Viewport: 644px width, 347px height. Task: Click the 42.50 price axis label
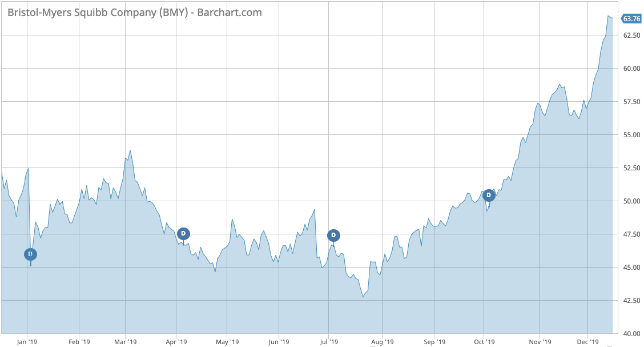pos(631,301)
